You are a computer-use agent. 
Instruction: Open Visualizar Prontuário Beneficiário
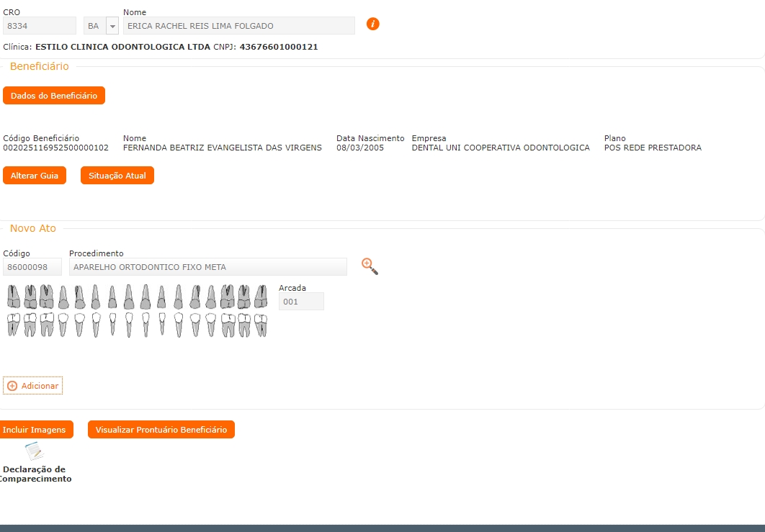161,430
